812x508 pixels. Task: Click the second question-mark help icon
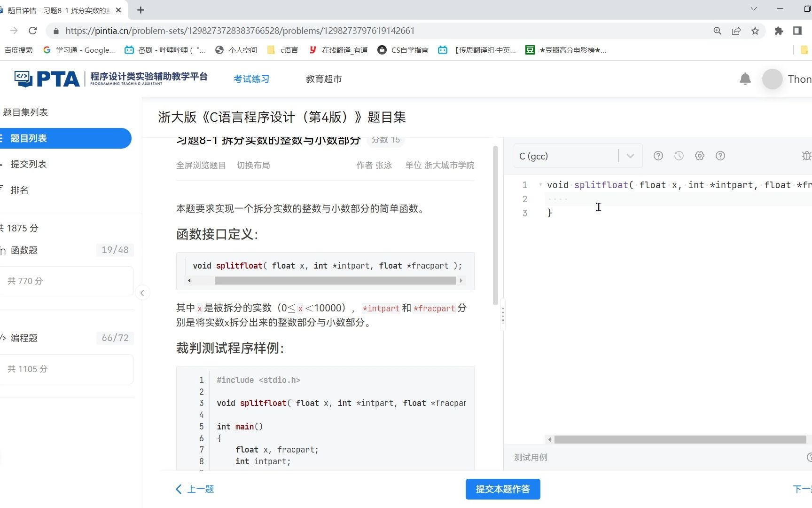[720, 156]
